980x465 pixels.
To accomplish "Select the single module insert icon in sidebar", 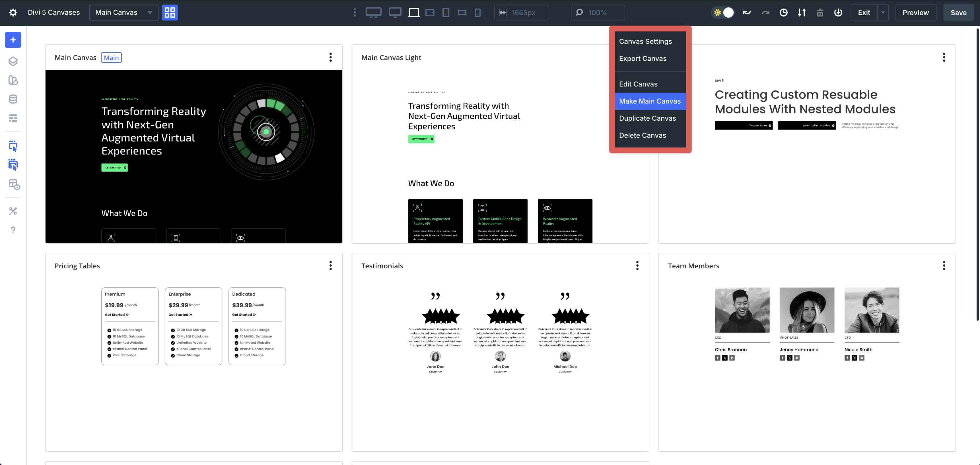I will click(x=13, y=146).
